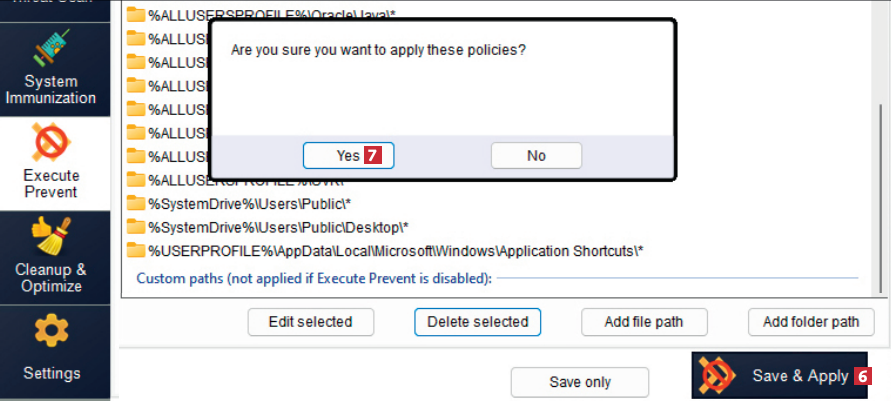891x401 pixels.
Task: Click Add file path button
Action: coord(644,322)
